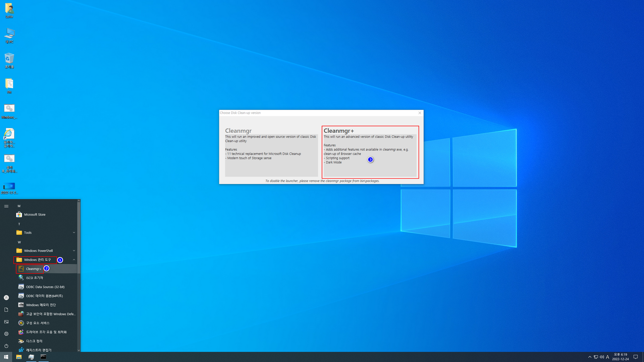The image size is (644, 362).
Task: Open the taskbar clock 오후 6:19
Action: pyautogui.click(x=620, y=357)
